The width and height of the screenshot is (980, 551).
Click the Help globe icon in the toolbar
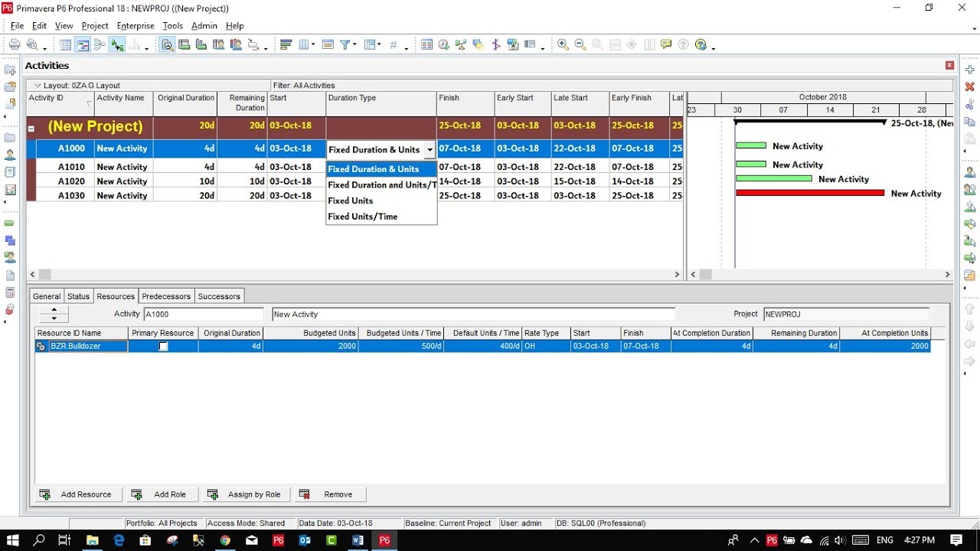coord(701,45)
